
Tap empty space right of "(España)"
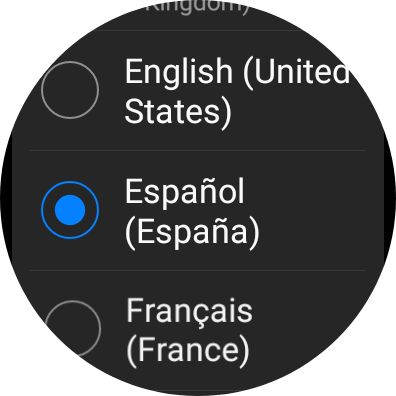[x=313, y=232]
